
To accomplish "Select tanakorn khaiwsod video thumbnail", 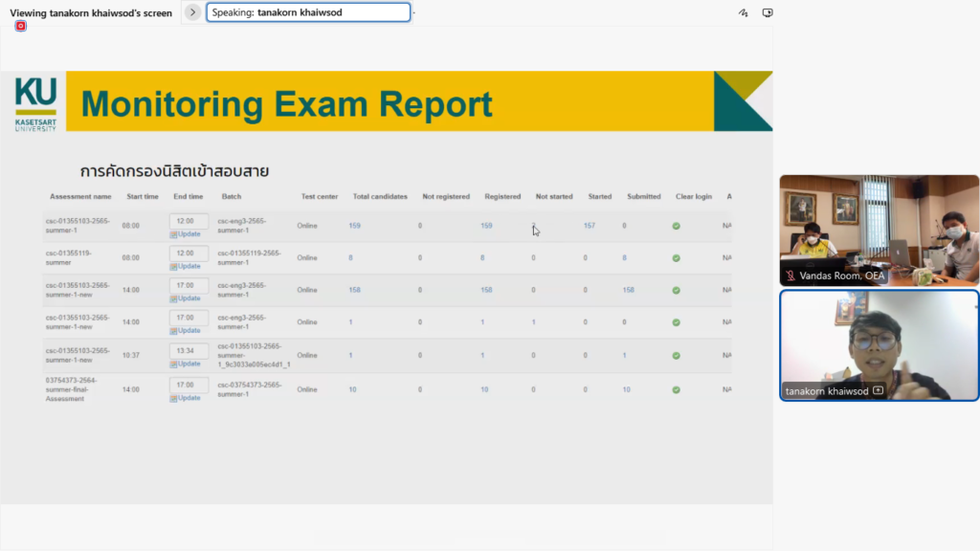I will [879, 345].
